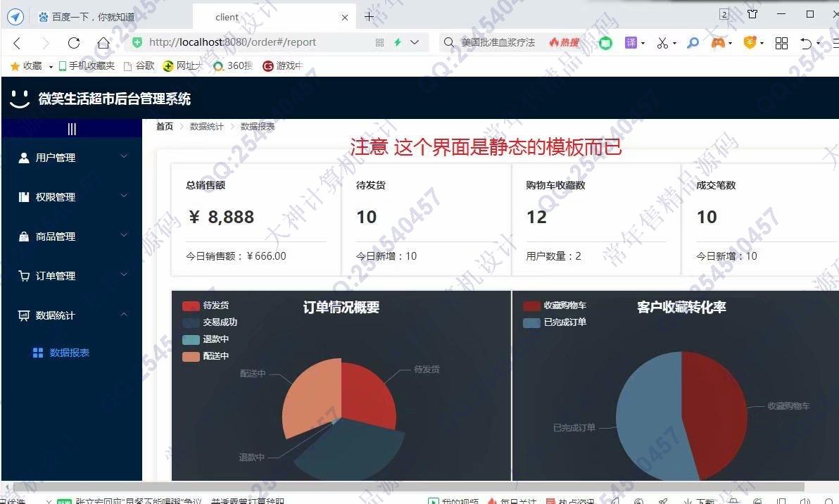839x504 pixels.
Task: Open the QR code icon in address bar
Action: click(x=380, y=42)
